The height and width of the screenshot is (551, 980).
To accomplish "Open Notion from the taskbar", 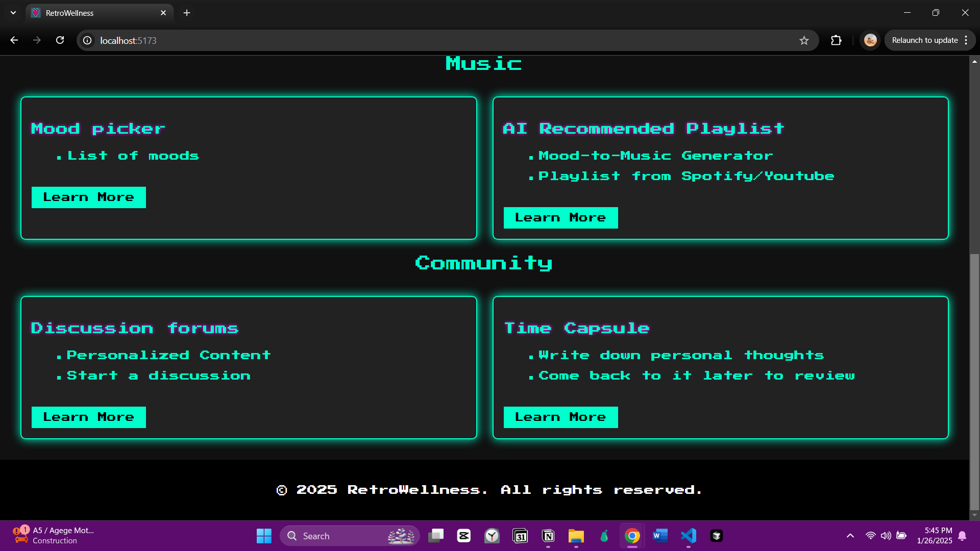I will point(548,536).
